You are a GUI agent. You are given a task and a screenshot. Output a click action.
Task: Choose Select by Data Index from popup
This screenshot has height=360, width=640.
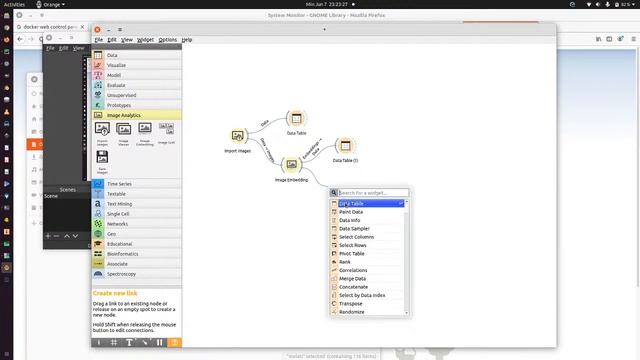click(367, 295)
